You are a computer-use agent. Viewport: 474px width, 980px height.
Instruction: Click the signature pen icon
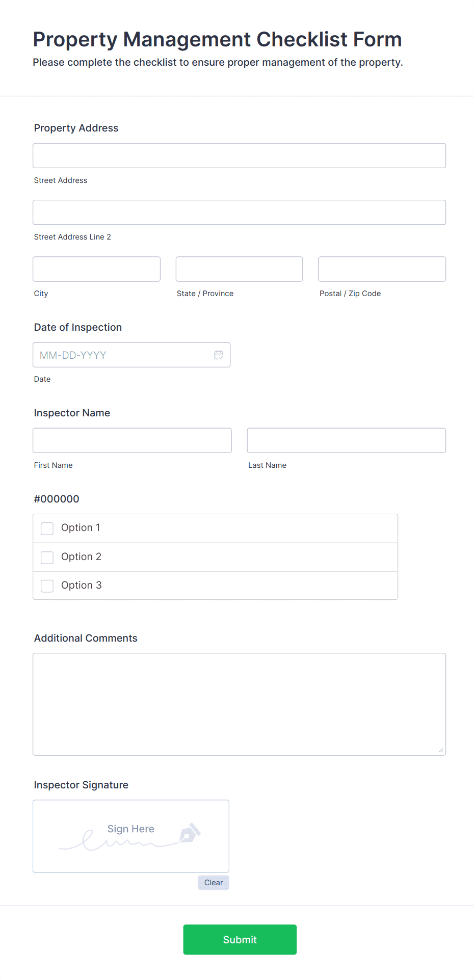pos(189,832)
